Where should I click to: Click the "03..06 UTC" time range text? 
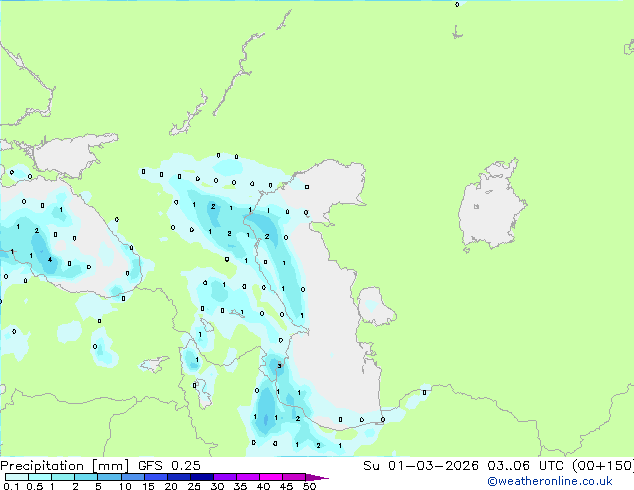click(x=526, y=466)
